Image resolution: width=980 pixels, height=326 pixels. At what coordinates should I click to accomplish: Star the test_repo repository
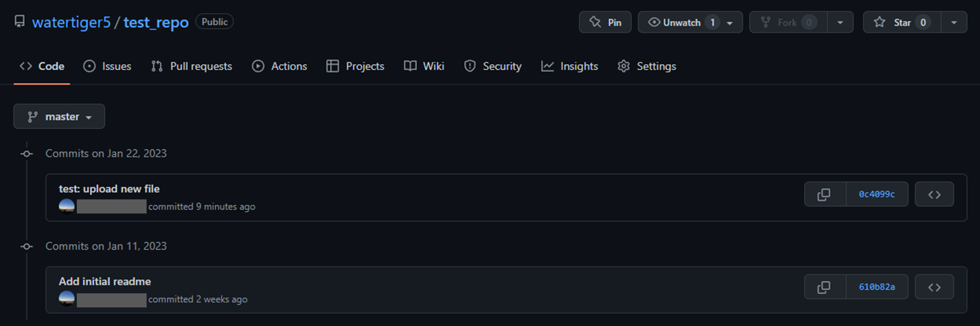pyautogui.click(x=902, y=22)
